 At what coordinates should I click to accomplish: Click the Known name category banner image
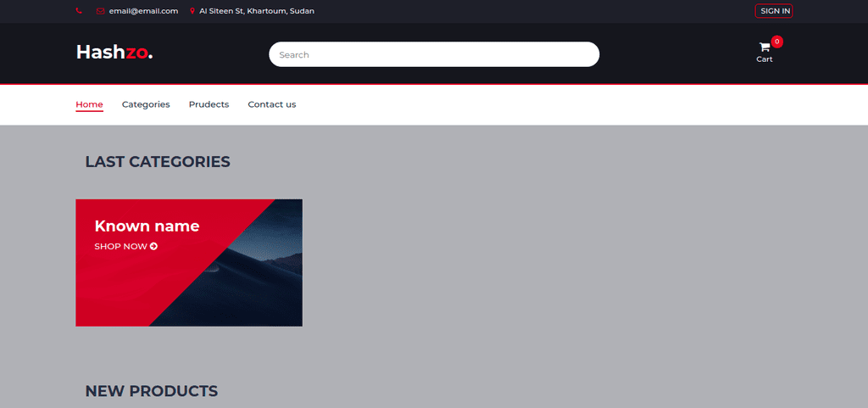coord(189,262)
